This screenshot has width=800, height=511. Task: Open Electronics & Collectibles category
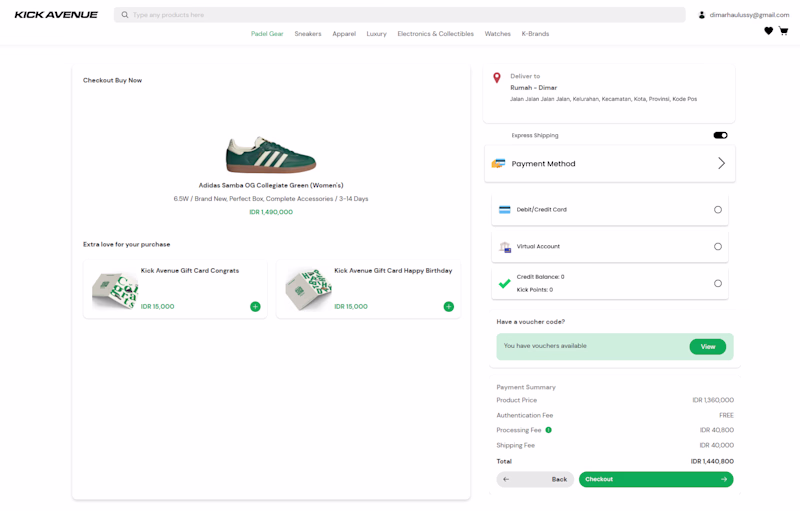coord(435,34)
